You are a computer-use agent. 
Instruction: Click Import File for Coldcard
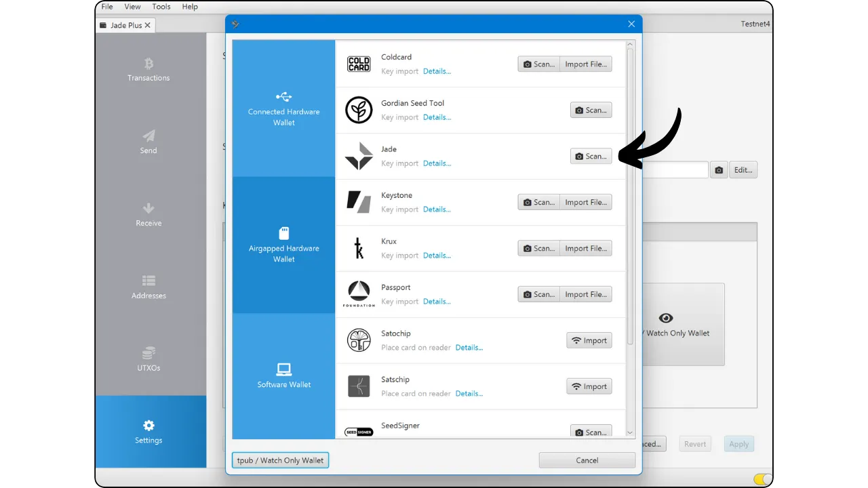point(585,64)
